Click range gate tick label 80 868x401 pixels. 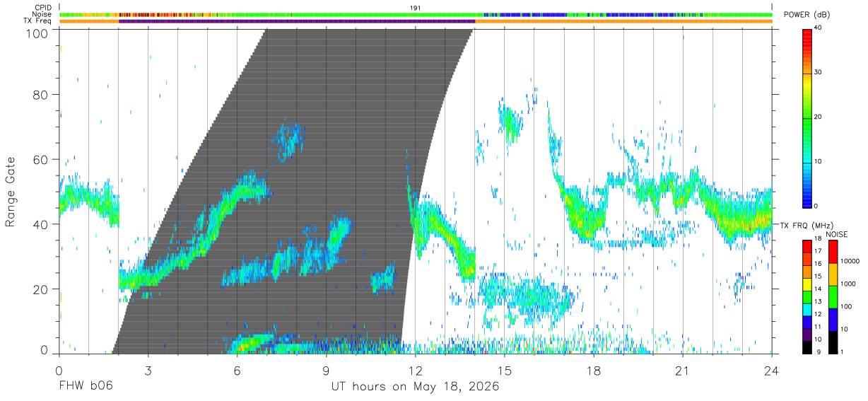42,94
